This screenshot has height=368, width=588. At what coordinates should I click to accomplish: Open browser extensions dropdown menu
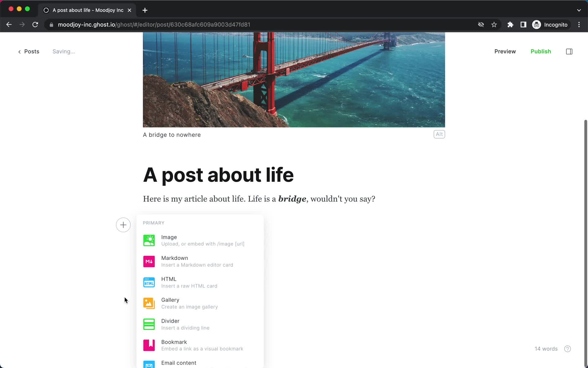510,24
